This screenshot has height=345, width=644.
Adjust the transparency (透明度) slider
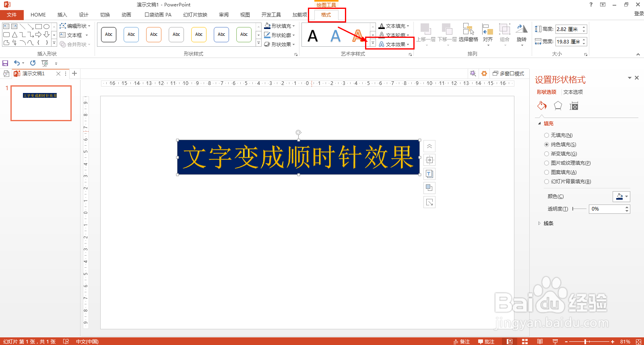click(x=579, y=209)
